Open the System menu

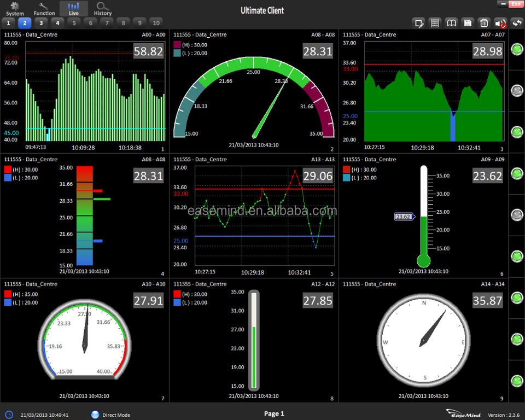pyautogui.click(x=15, y=9)
